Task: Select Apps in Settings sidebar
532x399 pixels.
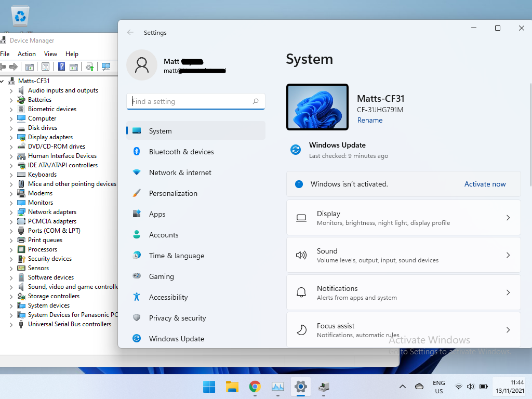Action: [196, 214]
